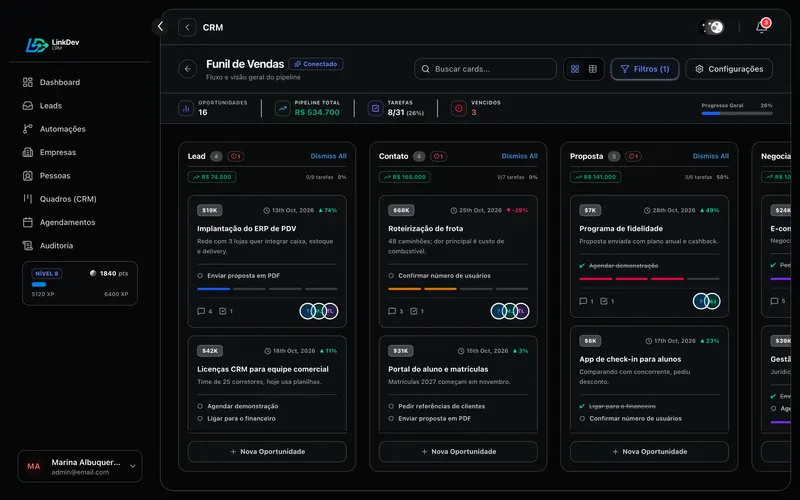
Task: Click task count icon on Implantação do ERP card
Action: tap(226, 311)
